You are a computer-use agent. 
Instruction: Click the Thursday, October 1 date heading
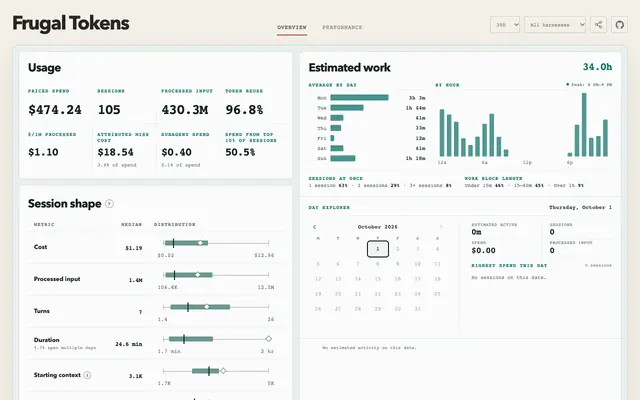580,208
